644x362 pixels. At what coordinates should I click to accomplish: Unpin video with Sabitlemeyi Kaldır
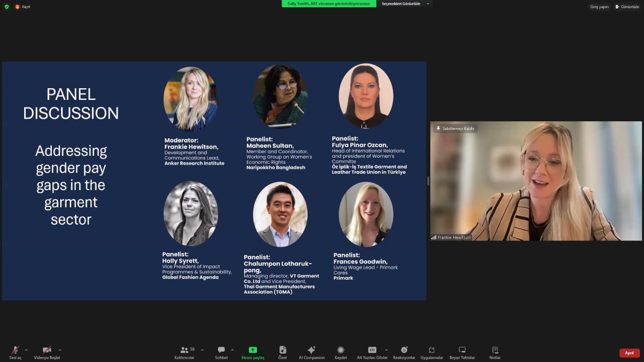(455, 128)
